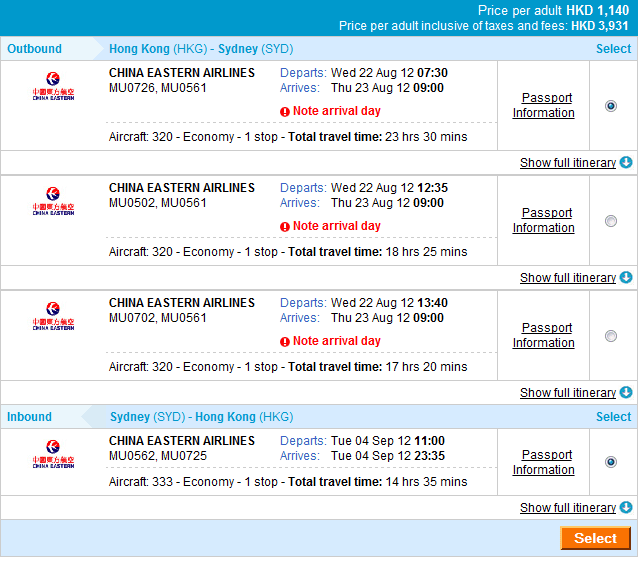Expand full itinerary for MU0502 flight
The height and width of the screenshot is (564, 640).
coord(567,278)
